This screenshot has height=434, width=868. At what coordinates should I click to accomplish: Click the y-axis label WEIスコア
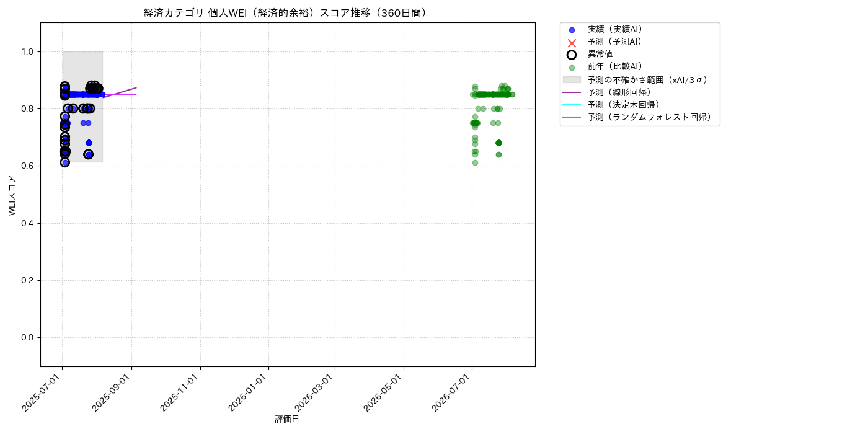click(x=12, y=195)
